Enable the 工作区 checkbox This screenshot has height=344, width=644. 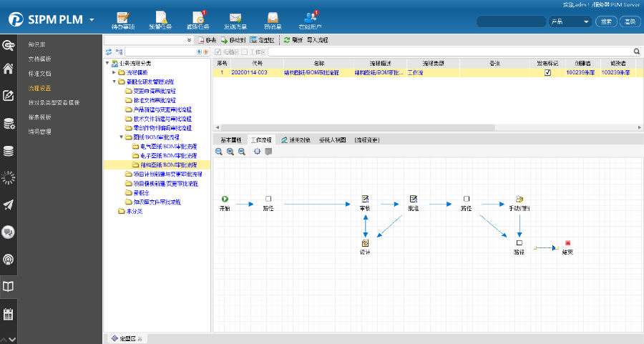click(x=245, y=51)
